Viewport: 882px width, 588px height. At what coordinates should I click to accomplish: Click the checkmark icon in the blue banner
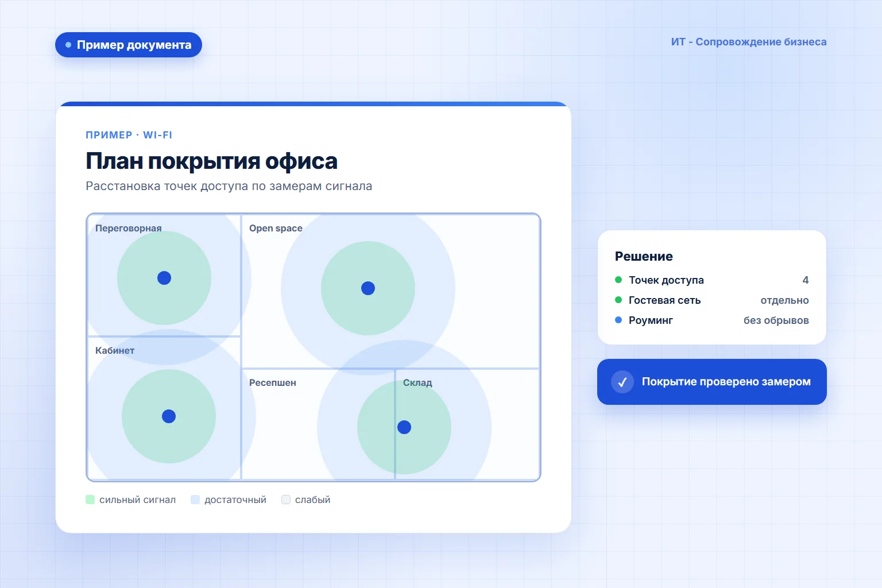point(622,382)
